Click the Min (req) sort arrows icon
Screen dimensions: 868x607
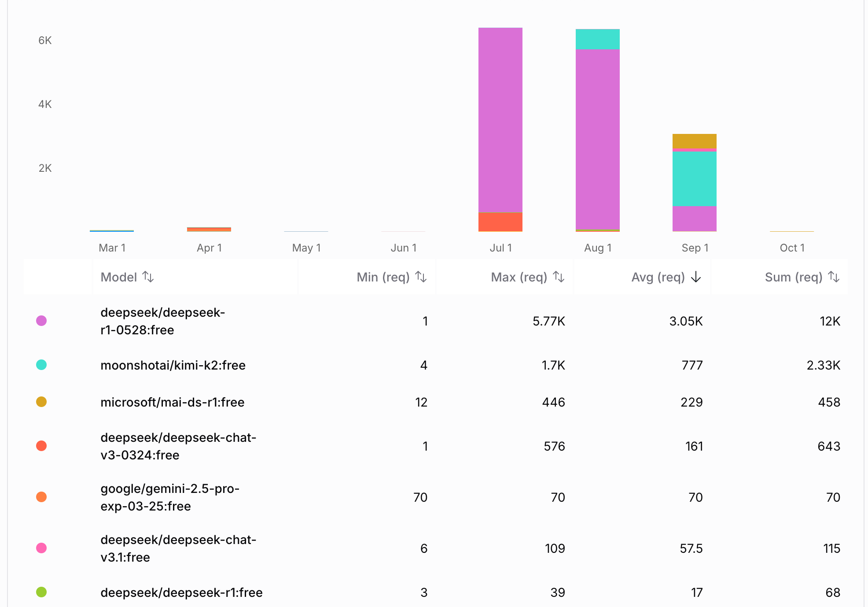coord(421,277)
